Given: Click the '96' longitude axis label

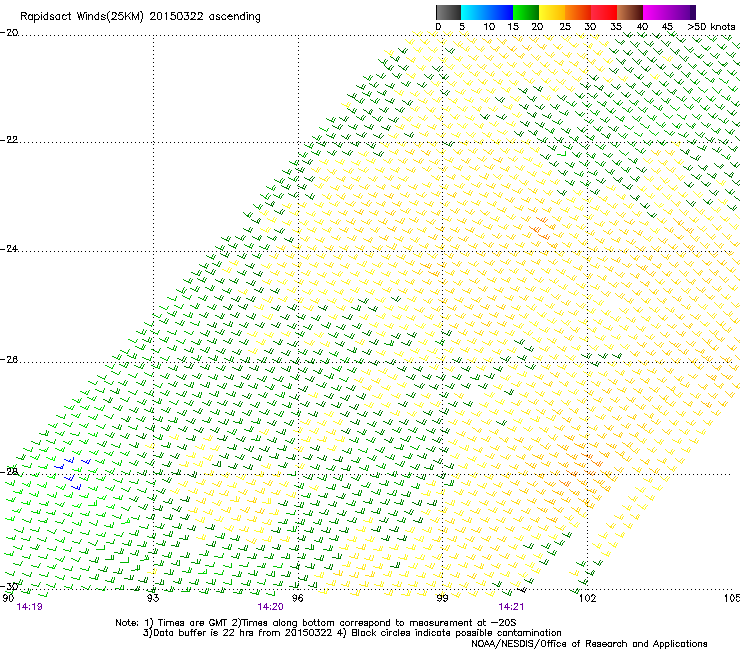Looking at the screenshot, I should 297,598.
